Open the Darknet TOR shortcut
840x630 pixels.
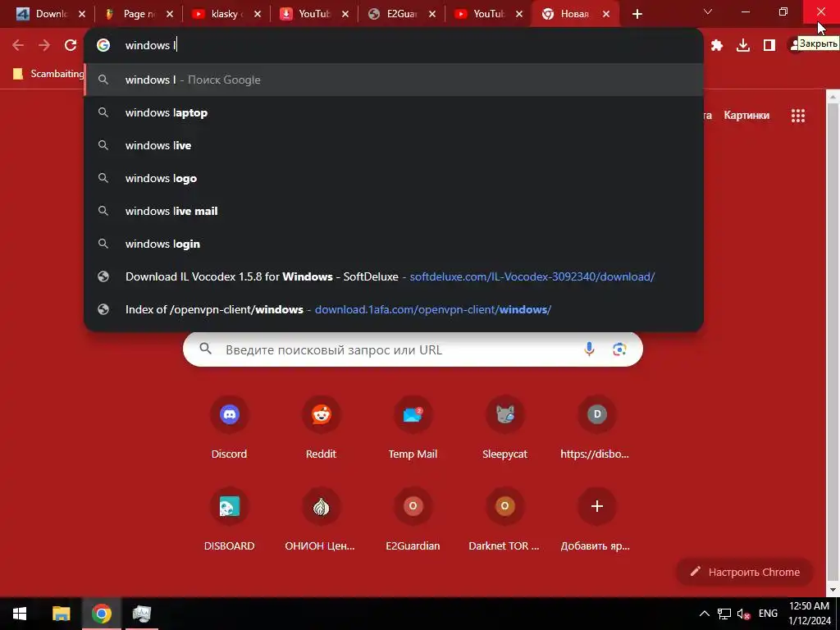point(504,521)
